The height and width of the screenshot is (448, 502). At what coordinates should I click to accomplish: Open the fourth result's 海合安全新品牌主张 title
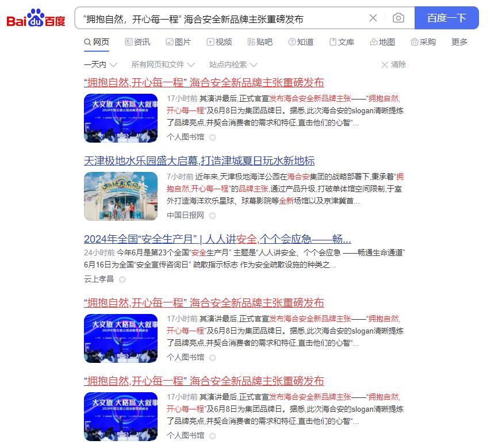(204, 303)
